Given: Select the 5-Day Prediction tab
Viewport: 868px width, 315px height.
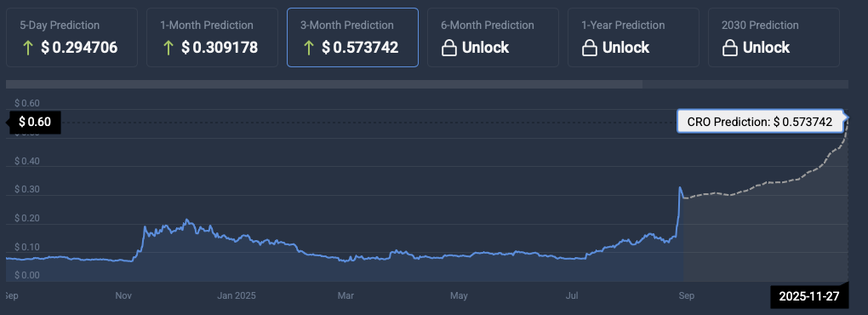Looking at the screenshot, I should pos(72,37).
